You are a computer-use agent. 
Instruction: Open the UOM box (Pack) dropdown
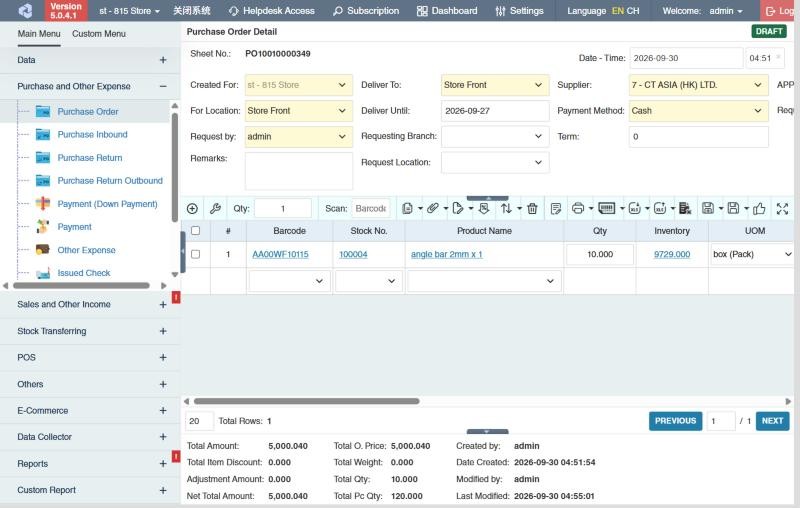click(x=752, y=254)
